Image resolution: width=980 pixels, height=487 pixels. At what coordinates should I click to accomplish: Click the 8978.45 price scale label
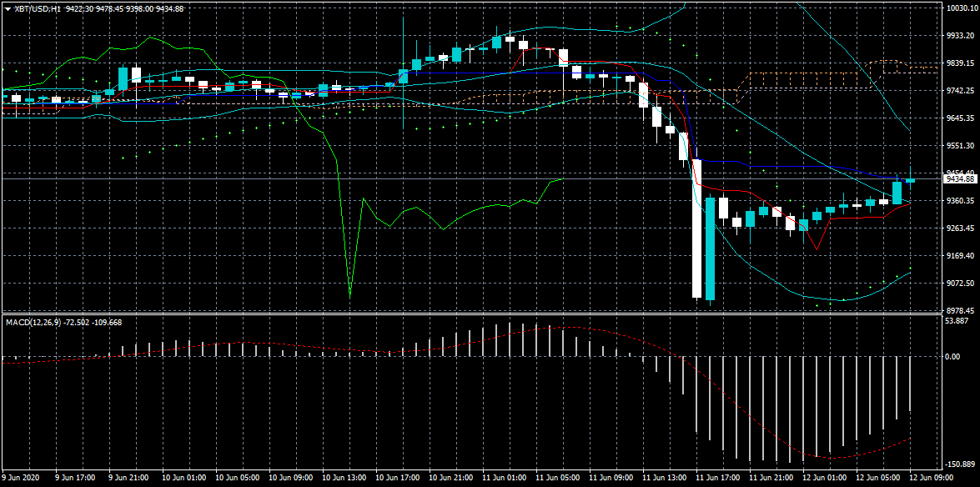(961, 311)
